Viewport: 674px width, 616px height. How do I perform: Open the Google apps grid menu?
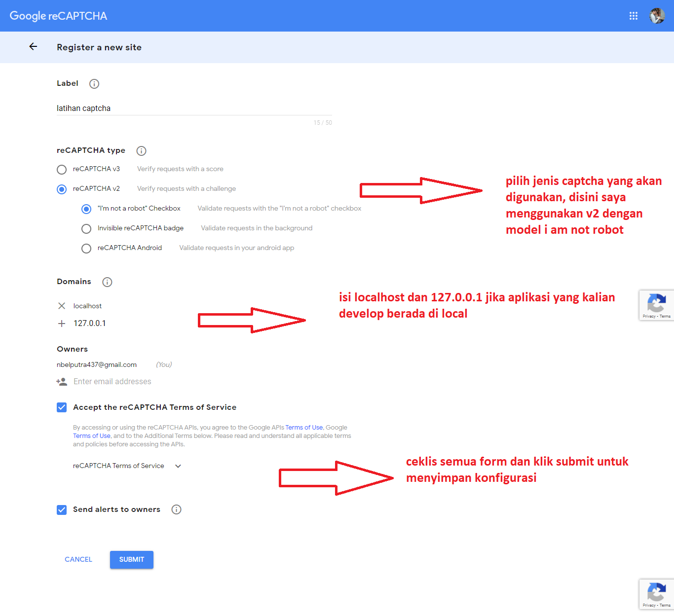pyautogui.click(x=634, y=15)
